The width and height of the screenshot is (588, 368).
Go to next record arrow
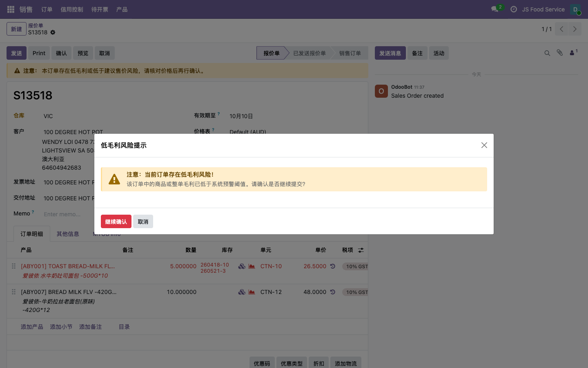575,29
